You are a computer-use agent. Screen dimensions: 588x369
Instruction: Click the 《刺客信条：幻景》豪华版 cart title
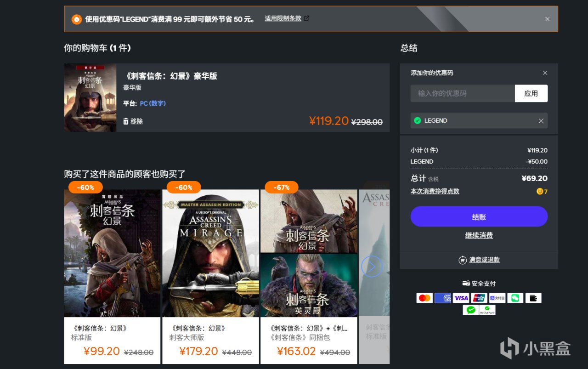pyautogui.click(x=171, y=76)
